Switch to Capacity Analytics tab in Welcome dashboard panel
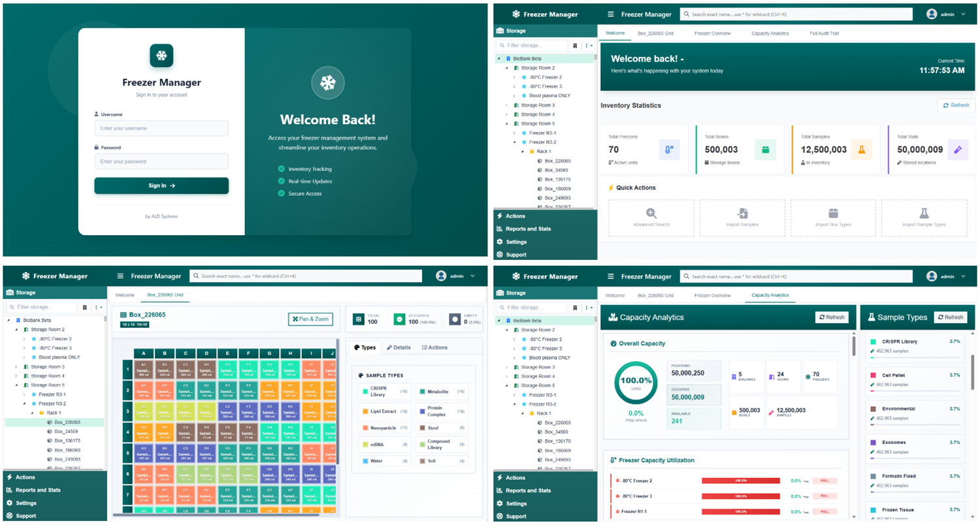This screenshot has height=525, width=980. click(x=770, y=33)
